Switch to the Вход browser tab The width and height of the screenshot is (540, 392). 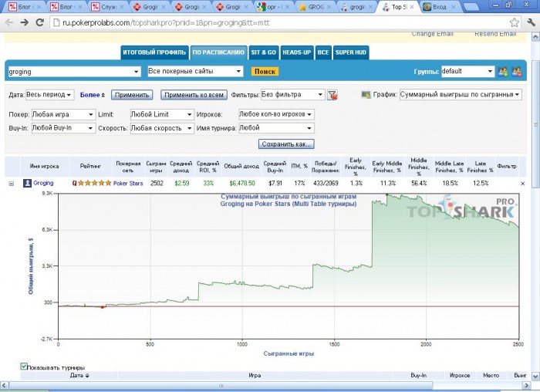439,7
